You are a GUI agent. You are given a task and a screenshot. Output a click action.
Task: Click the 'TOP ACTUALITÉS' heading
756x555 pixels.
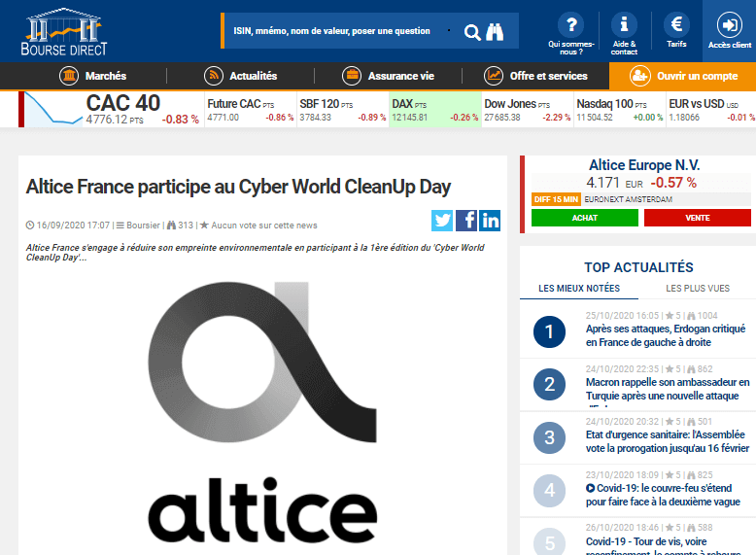click(638, 267)
